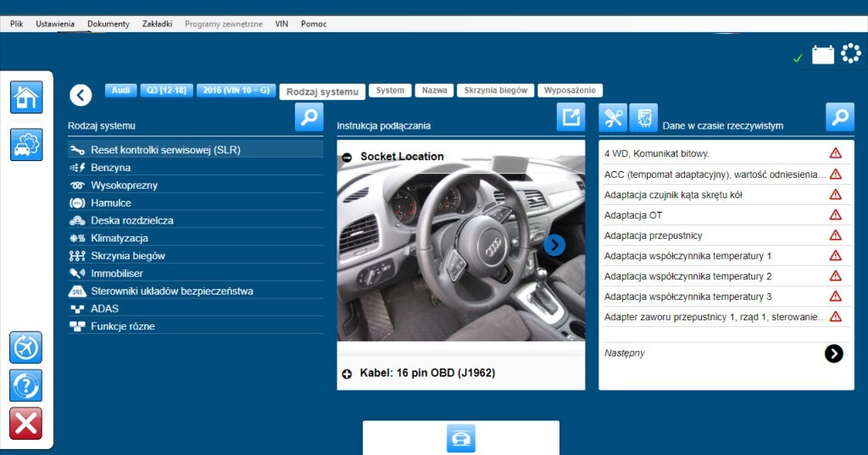Click Adapter zaworu przepustnicy 1 row
Image resolution: width=868 pixels, height=455 pixels.
point(726,317)
